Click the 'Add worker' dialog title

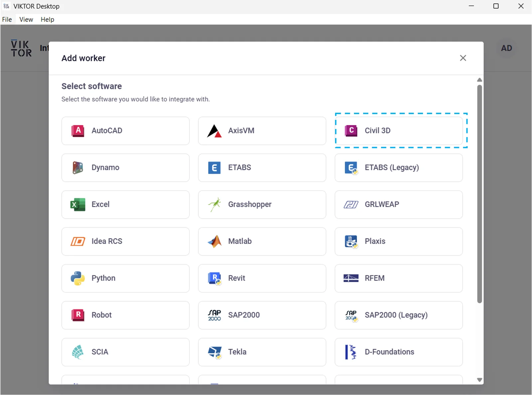click(83, 58)
